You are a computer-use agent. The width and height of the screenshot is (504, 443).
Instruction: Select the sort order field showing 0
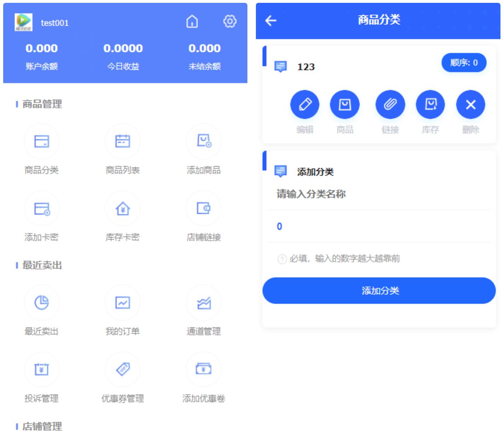[379, 226]
